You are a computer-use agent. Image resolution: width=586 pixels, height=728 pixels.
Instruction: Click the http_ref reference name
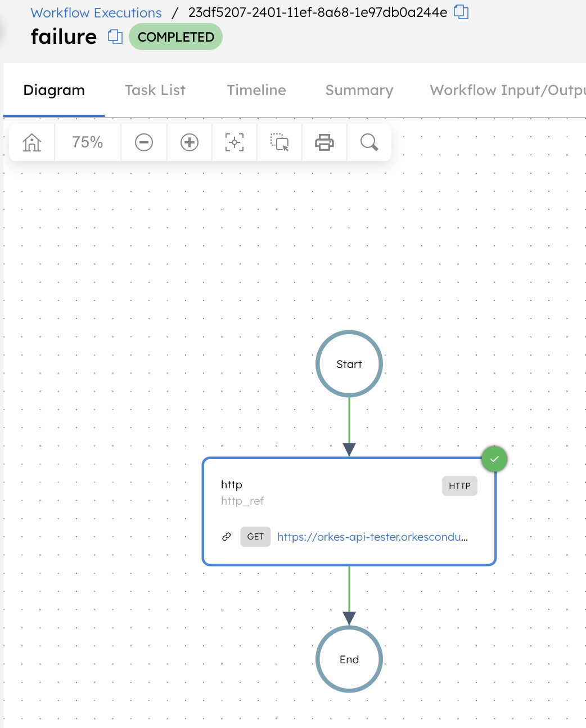(242, 501)
